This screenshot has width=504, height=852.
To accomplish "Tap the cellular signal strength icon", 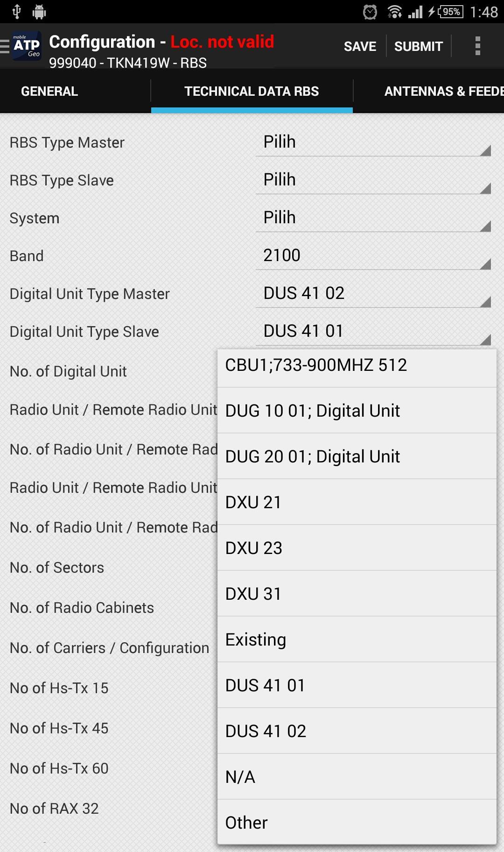I will (415, 12).
